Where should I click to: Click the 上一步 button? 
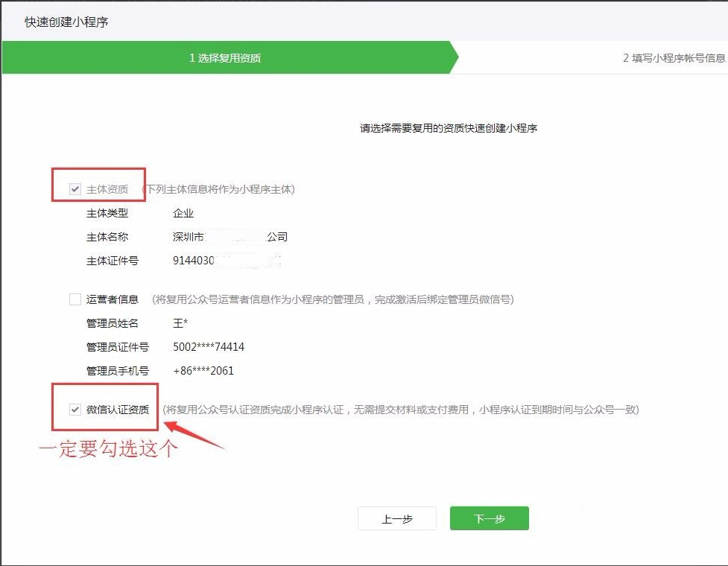click(396, 519)
